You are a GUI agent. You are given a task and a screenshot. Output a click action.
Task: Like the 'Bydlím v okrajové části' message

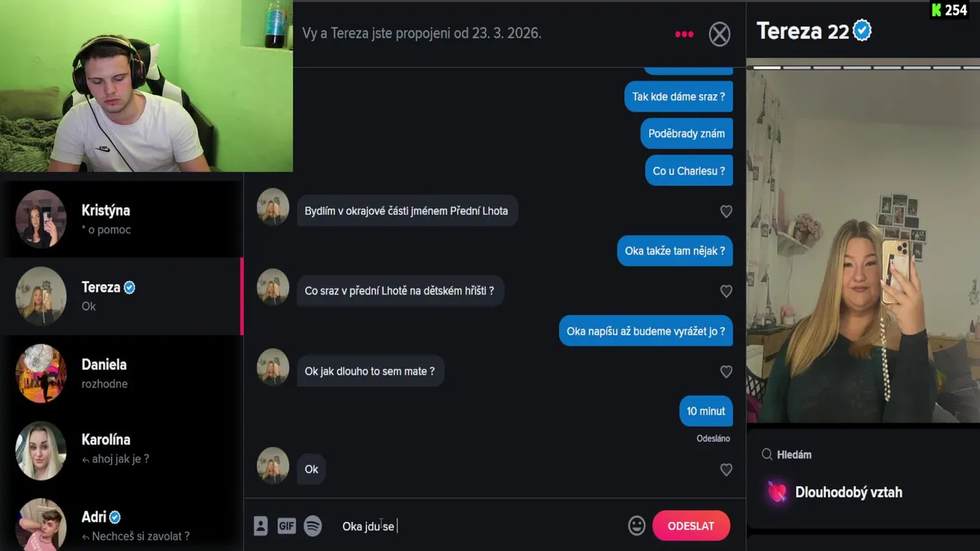click(726, 211)
